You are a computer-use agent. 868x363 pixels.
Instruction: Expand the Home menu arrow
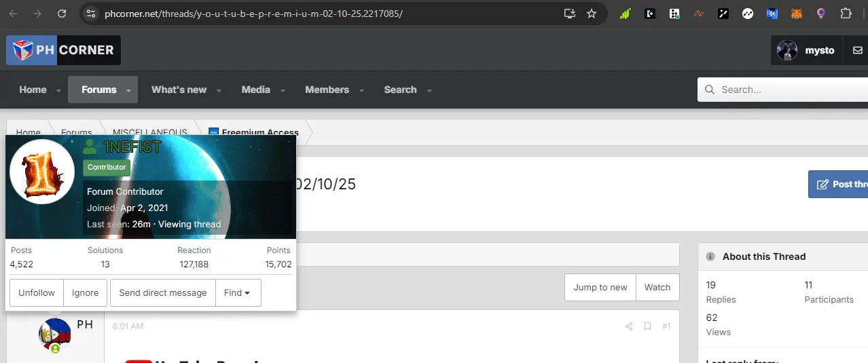click(x=58, y=90)
